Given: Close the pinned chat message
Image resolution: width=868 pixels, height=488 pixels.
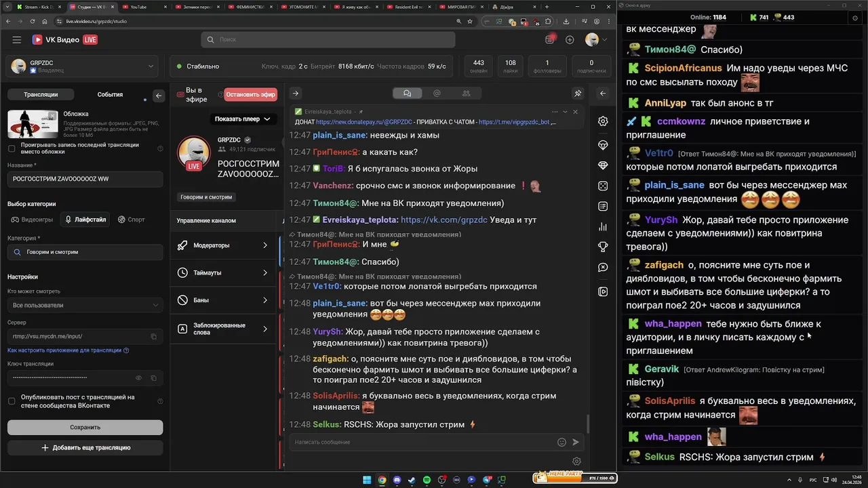Looking at the screenshot, I should (575, 112).
